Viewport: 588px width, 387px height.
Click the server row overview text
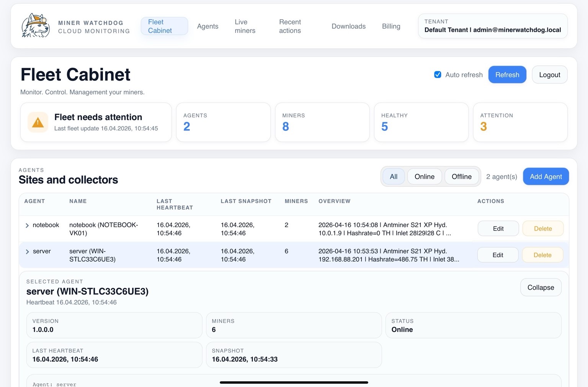(x=389, y=255)
